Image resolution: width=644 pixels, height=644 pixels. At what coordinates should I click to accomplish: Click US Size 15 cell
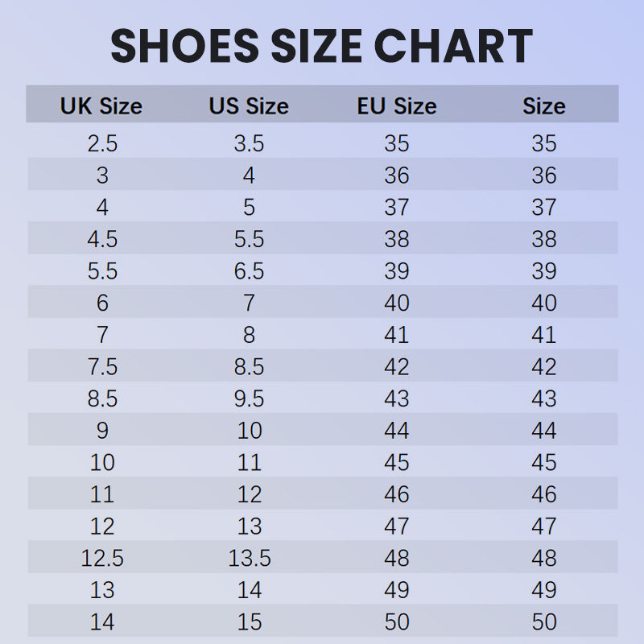tap(249, 622)
